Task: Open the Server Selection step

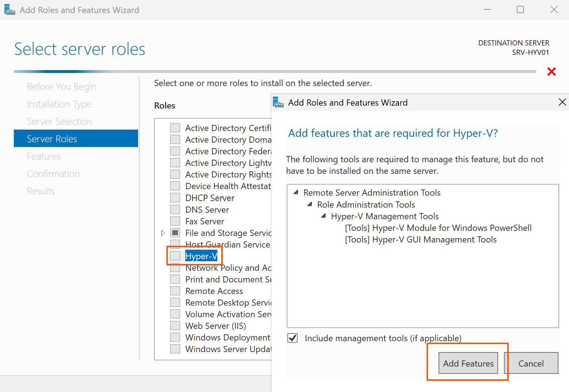Action: point(59,121)
